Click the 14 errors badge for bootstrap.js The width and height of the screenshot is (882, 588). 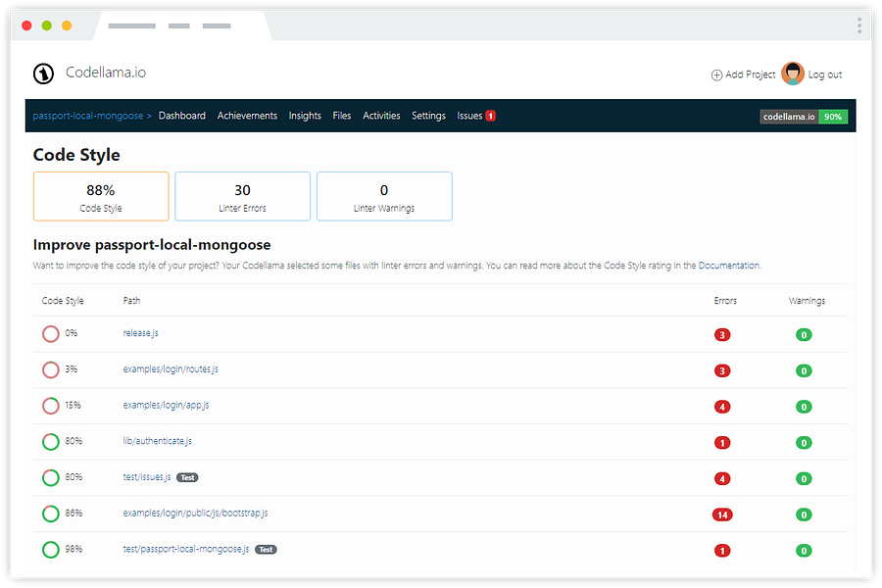tap(722, 514)
